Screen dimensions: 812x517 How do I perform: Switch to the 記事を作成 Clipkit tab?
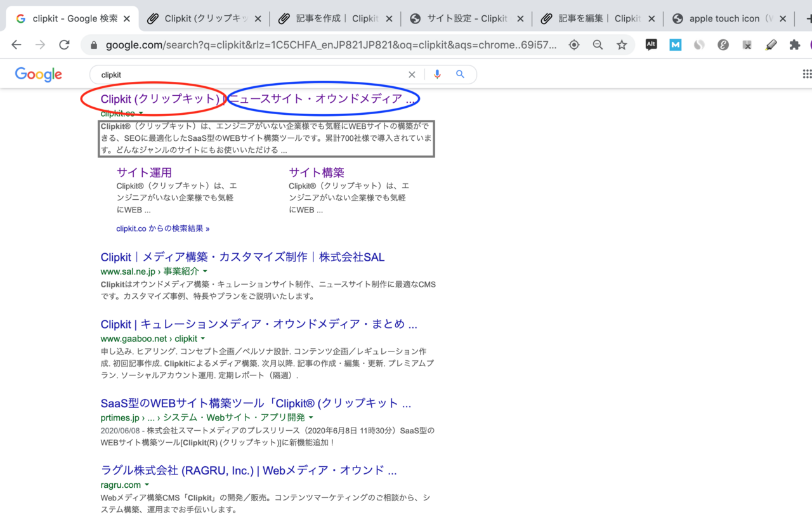[336, 18]
